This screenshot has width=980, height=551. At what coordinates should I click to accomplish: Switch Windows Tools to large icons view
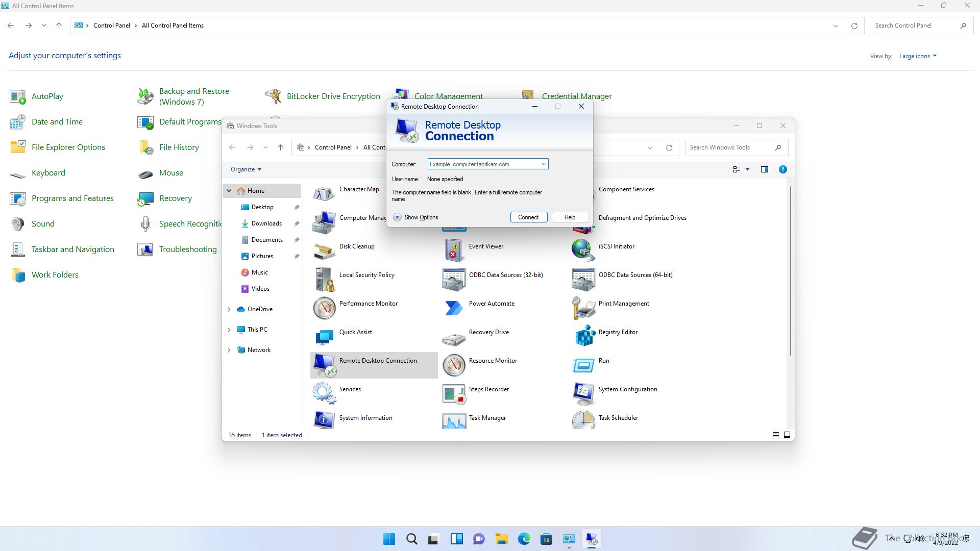787,435
